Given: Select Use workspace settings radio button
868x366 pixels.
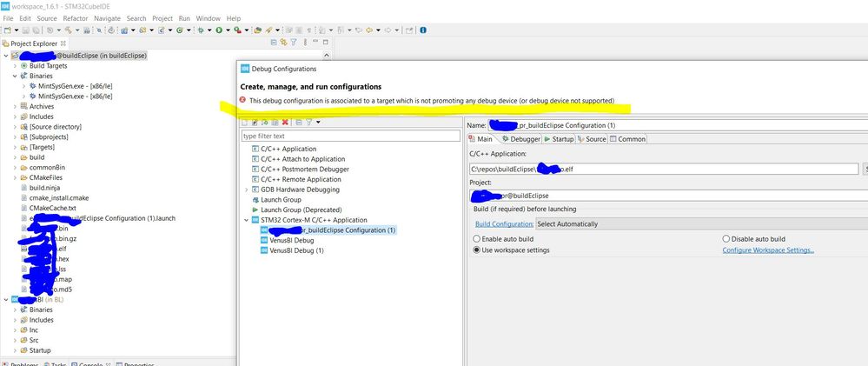Looking at the screenshot, I should [476, 250].
